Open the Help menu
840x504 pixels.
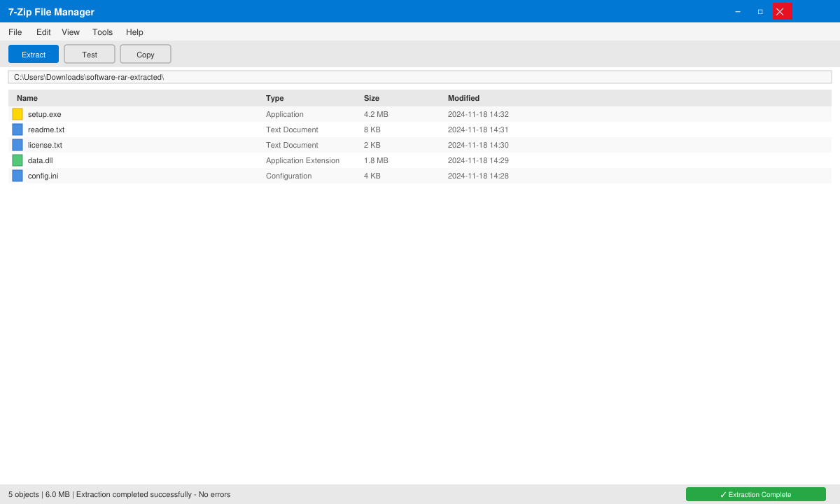pyautogui.click(x=134, y=32)
